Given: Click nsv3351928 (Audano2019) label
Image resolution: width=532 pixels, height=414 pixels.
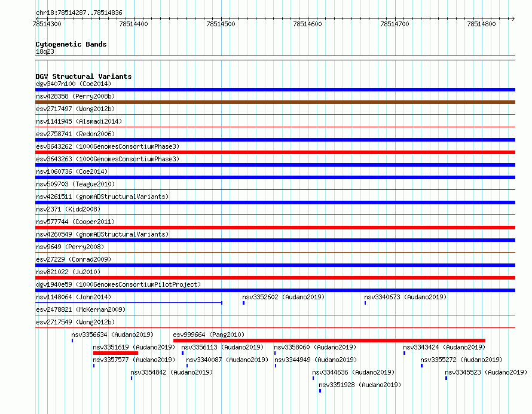Looking at the screenshot, I should tap(360, 385).
